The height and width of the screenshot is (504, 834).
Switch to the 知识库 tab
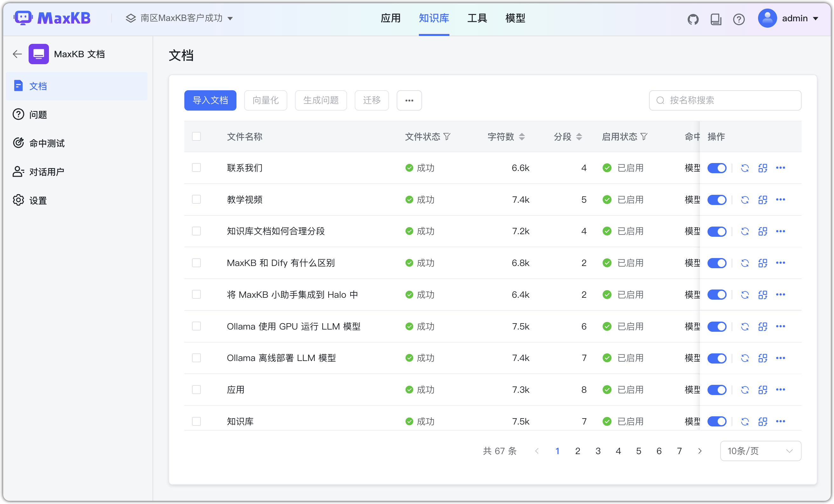point(434,18)
